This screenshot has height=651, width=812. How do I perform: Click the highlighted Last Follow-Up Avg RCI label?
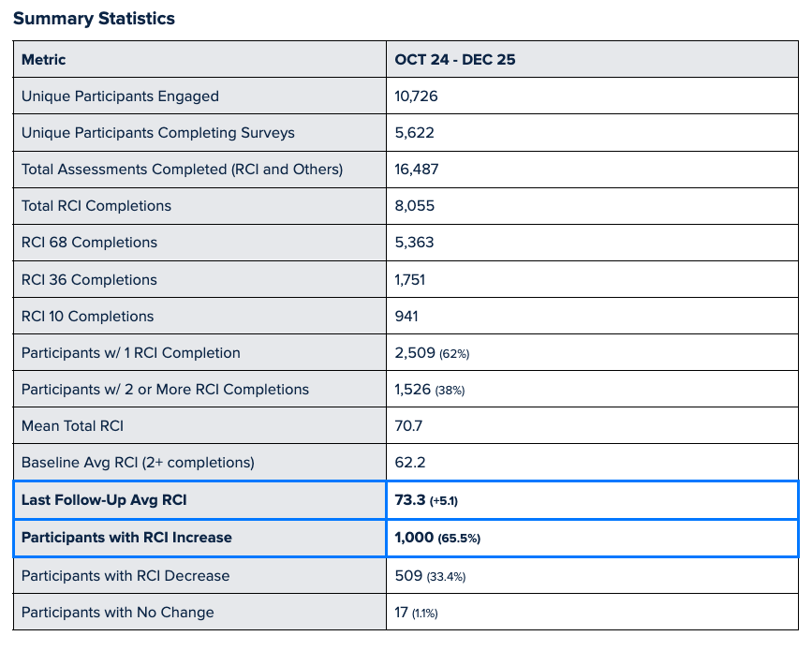point(104,500)
